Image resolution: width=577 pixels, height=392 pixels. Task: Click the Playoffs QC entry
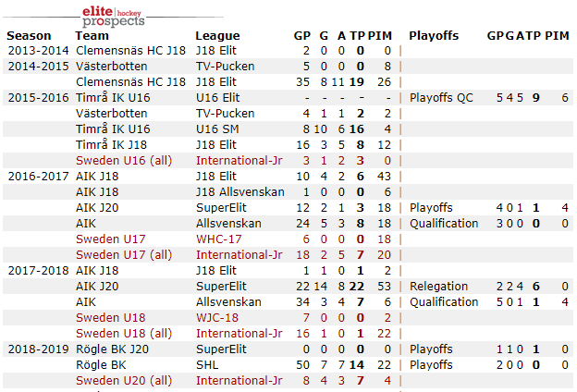[441, 97]
